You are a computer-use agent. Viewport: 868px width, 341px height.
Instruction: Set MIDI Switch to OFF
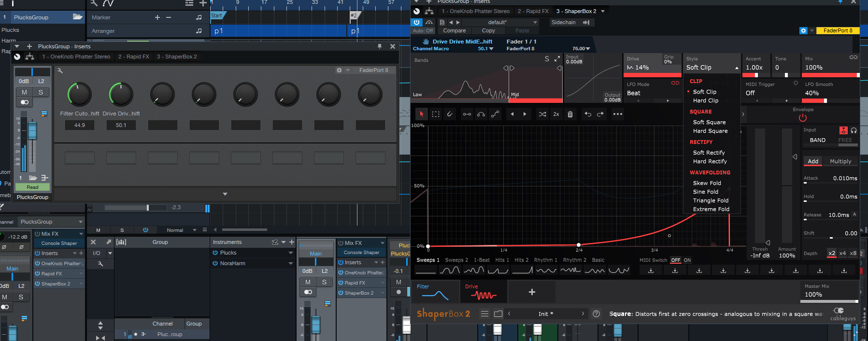[676, 260]
